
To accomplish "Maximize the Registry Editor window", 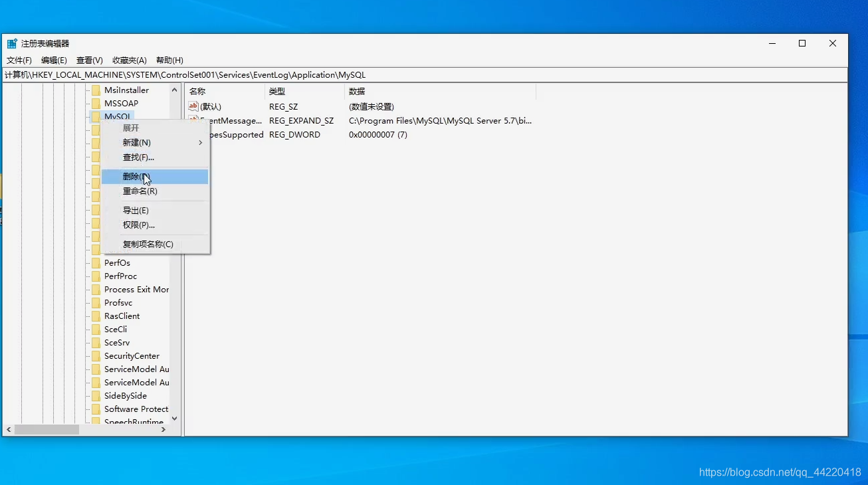I will click(802, 44).
